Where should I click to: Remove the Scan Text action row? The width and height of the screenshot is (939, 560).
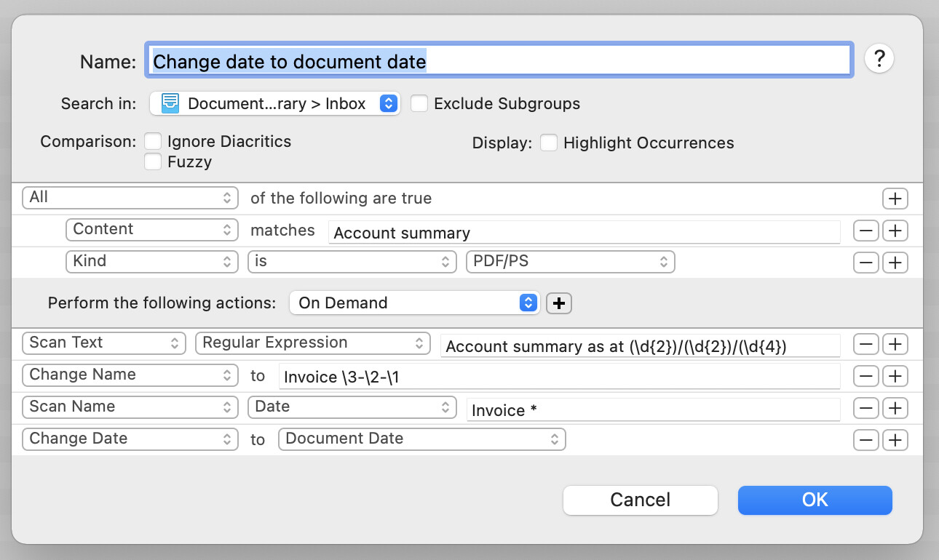[x=865, y=344]
